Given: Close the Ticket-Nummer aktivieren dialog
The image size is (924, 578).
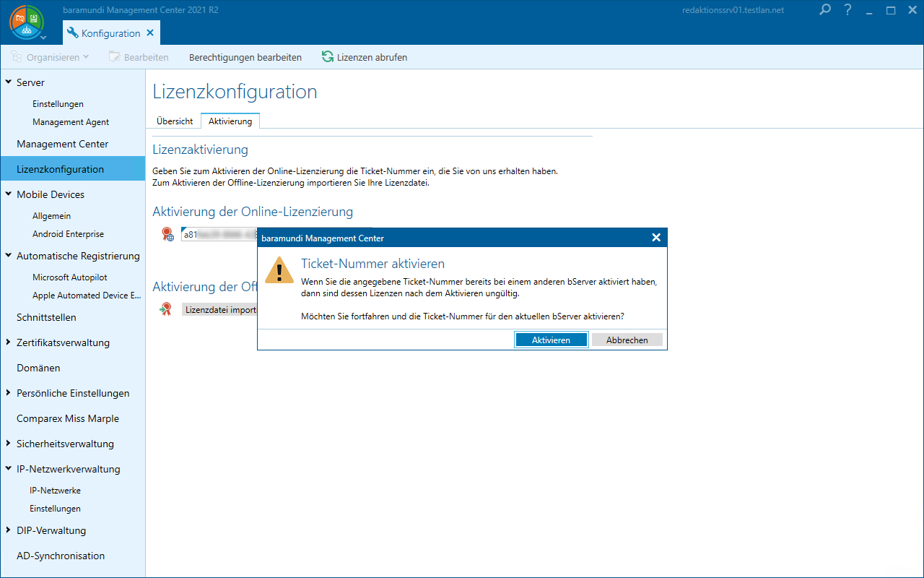Looking at the screenshot, I should click(655, 238).
